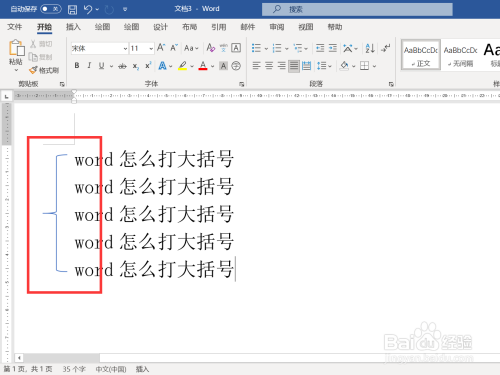This screenshot has height=375, width=500.
Task: Align text right
Action: click(282, 66)
